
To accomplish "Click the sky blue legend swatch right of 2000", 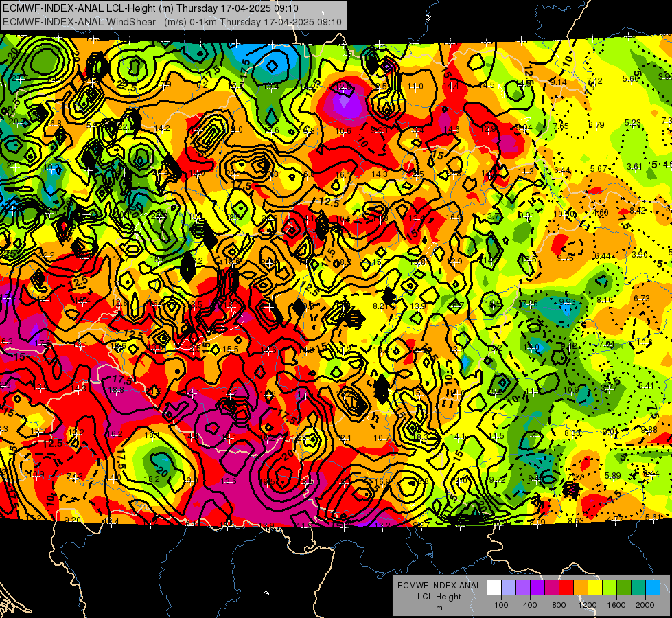I will point(653,587).
